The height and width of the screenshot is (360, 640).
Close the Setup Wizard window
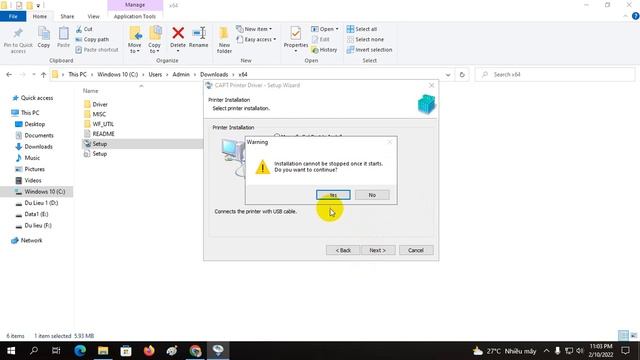pos(431,85)
